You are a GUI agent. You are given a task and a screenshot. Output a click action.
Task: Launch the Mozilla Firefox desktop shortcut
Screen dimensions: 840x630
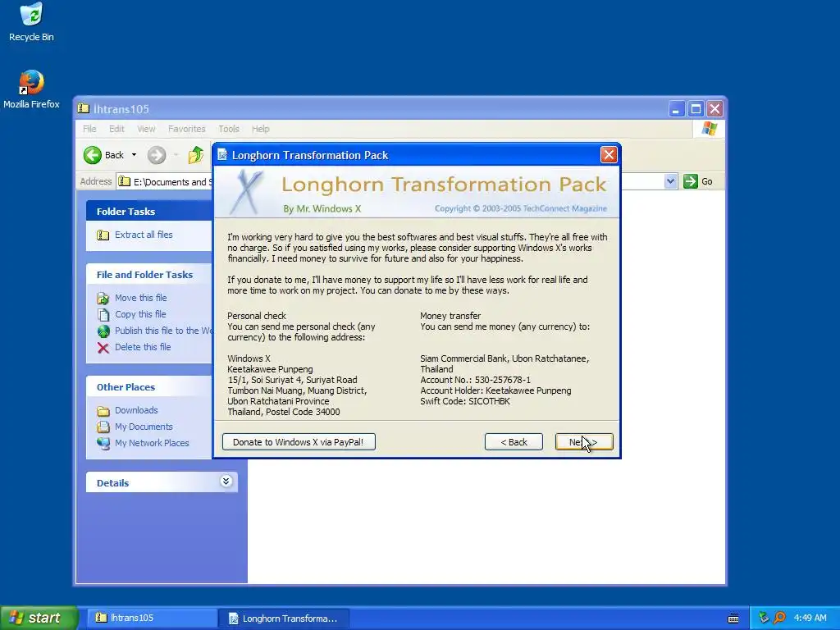pyautogui.click(x=31, y=89)
